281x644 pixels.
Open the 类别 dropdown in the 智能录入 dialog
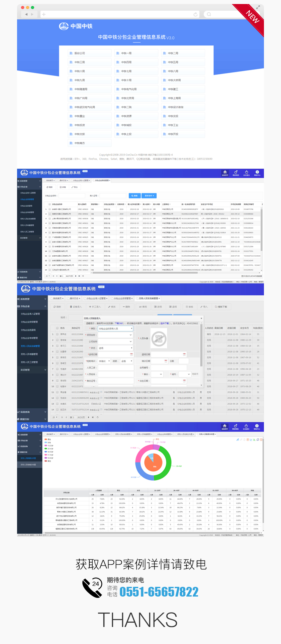(115, 329)
